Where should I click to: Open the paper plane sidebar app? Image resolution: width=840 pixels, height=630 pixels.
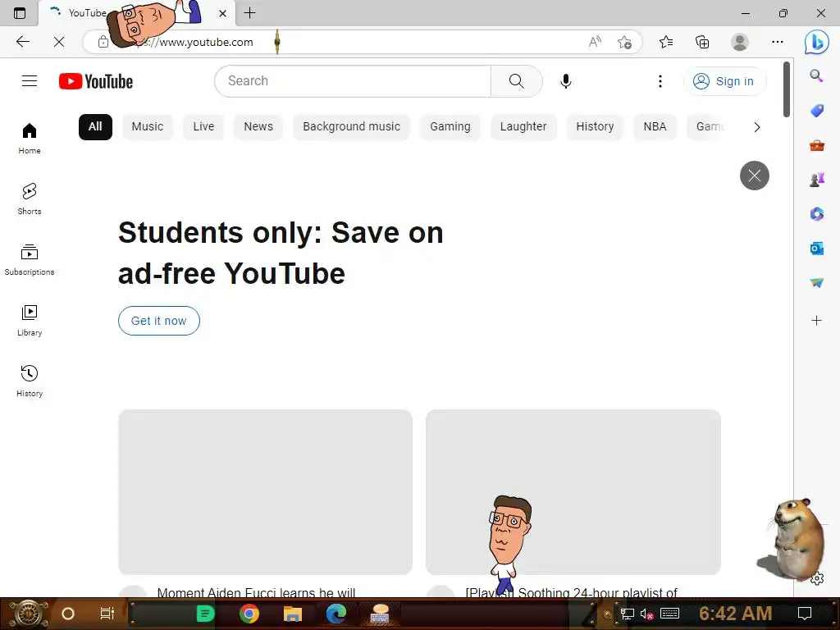[x=816, y=283]
